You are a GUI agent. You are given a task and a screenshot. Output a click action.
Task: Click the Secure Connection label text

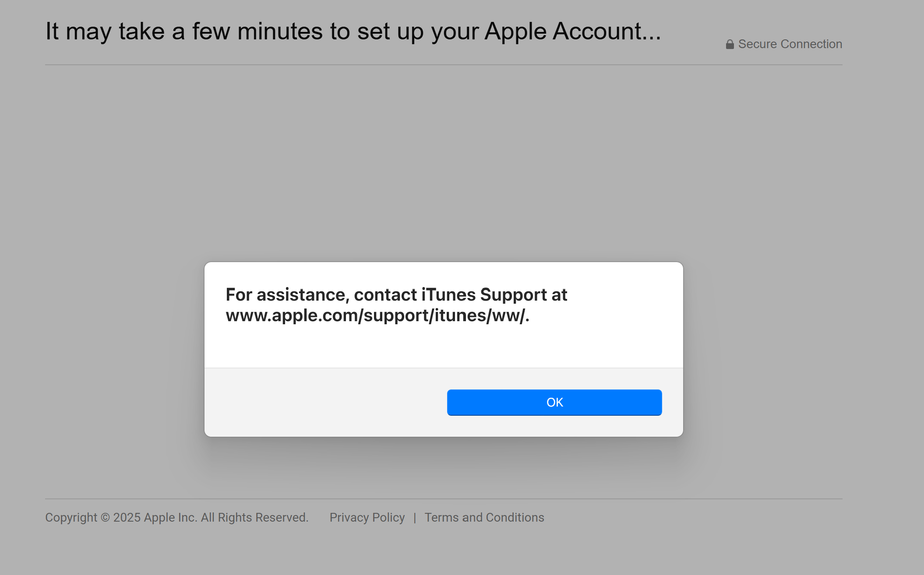[790, 44]
